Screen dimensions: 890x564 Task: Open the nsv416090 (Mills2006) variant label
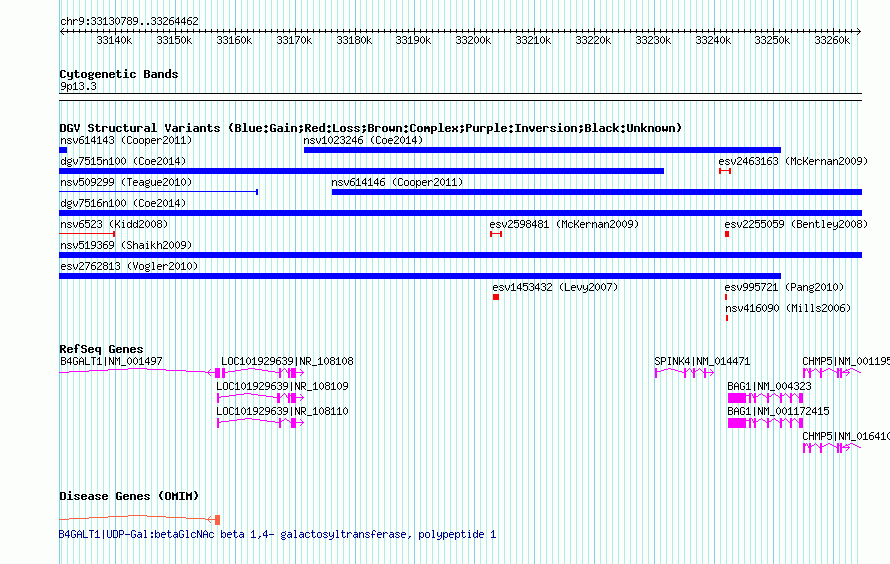click(788, 308)
